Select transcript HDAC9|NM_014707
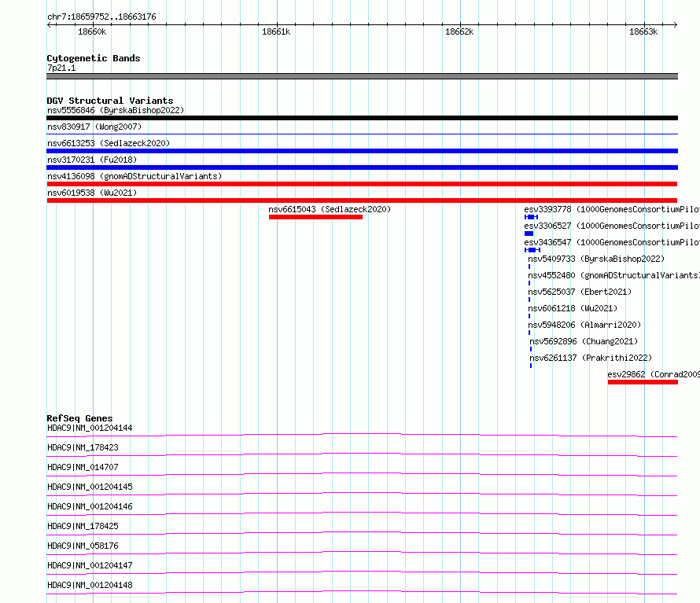Image resolution: width=700 pixels, height=603 pixels. [83, 467]
